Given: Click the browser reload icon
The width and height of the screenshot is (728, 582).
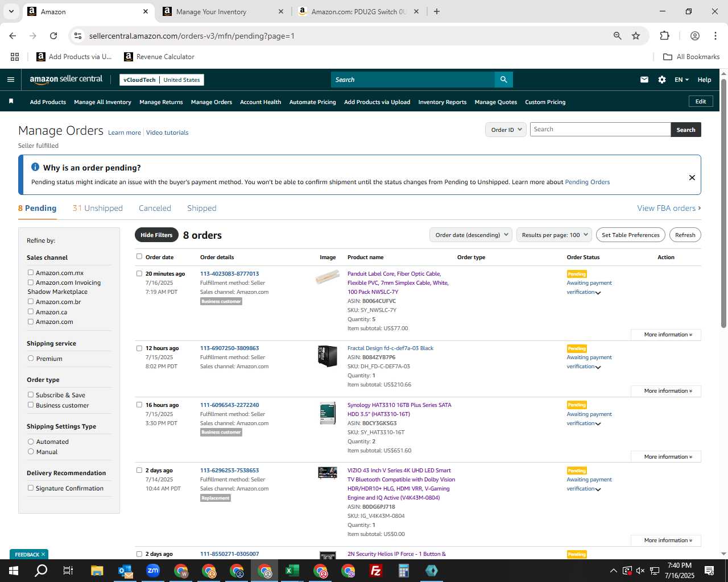Looking at the screenshot, I should click(x=53, y=36).
